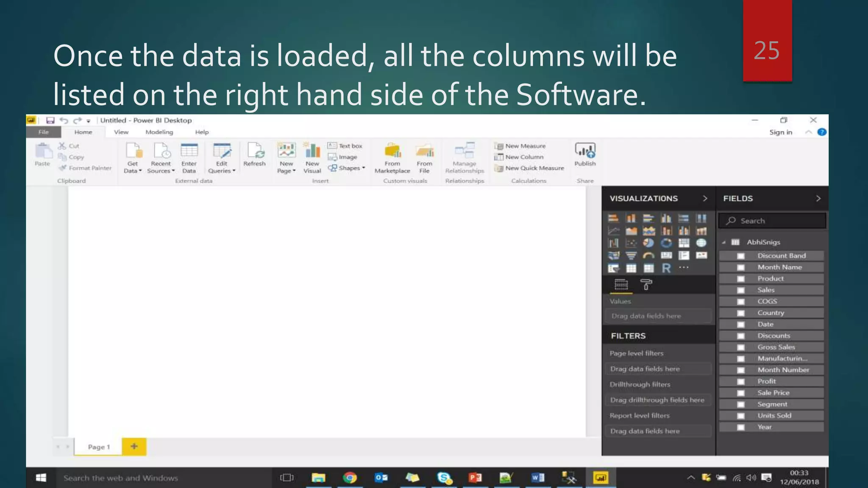Open the Fields well tab in Visualizations
Screen dimensions: 868x488
click(x=621, y=284)
